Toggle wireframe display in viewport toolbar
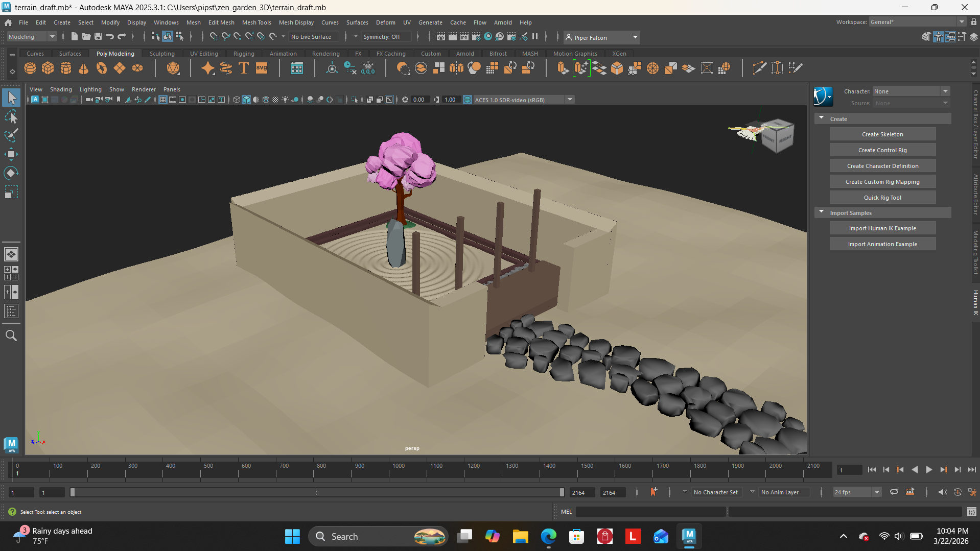The height and width of the screenshot is (551, 980). [x=237, y=100]
